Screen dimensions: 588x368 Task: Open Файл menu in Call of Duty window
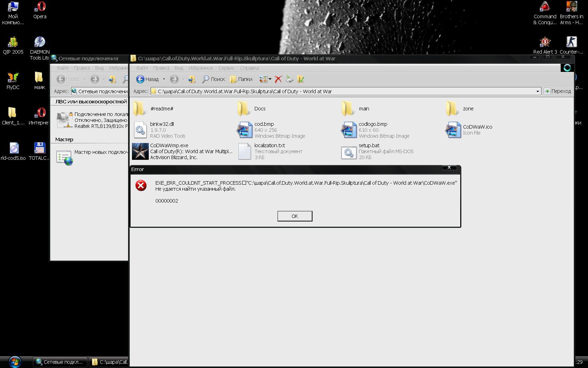[x=142, y=68]
